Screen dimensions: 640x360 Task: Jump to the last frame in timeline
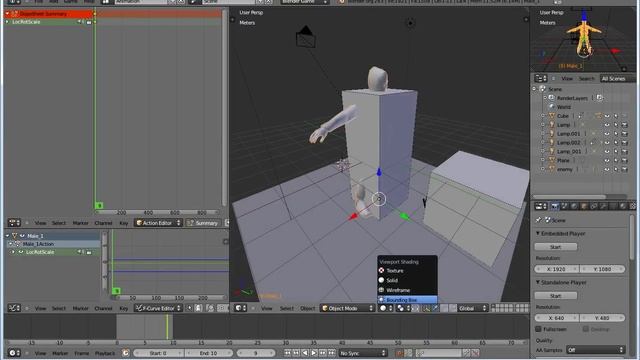(331, 353)
